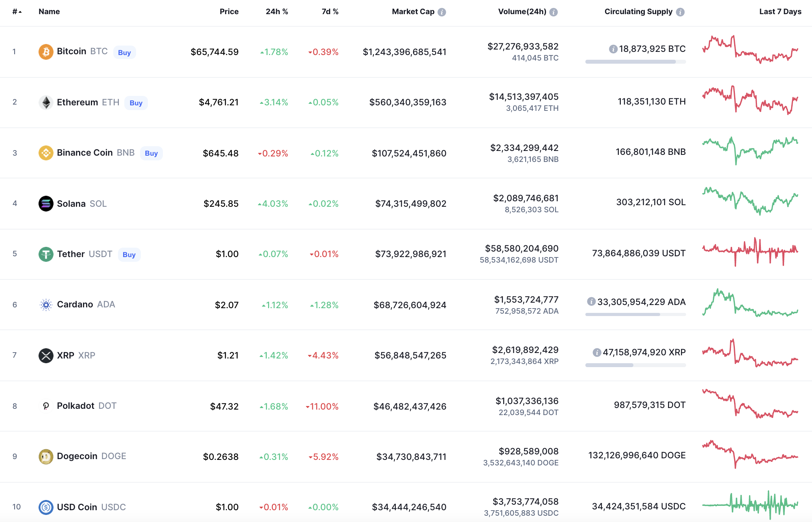Click info icon beside XRP circulating supply

[597, 353]
